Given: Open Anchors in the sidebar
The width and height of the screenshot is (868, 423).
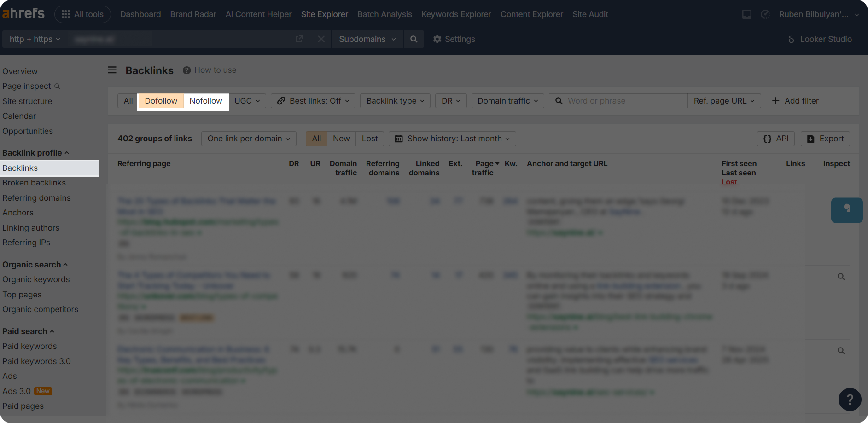Looking at the screenshot, I should point(18,213).
